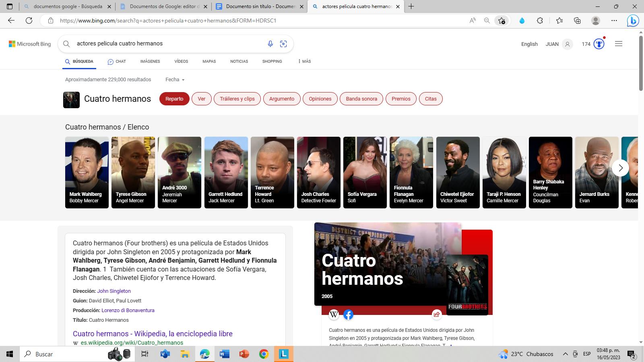Screen dimensions: 644x362
Task: Open Sofía Vergara cast card
Action: pyautogui.click(x=365, y=173)
